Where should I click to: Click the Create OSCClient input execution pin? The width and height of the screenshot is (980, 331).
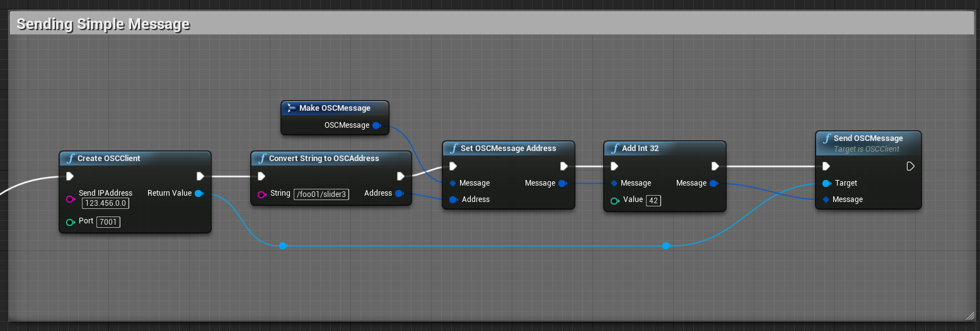point(70,176)
